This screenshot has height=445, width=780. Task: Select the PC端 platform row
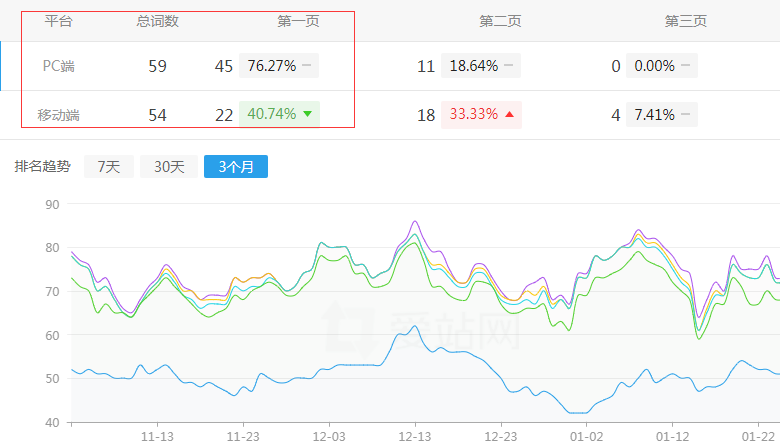point(58,66)
